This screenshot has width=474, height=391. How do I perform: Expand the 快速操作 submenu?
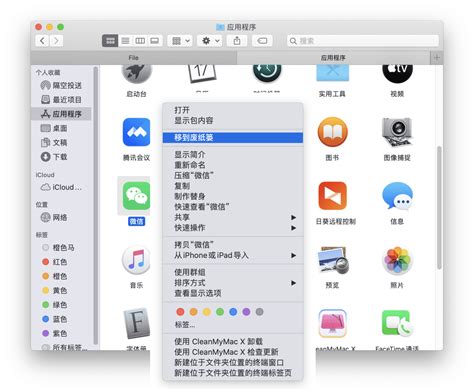233,228
